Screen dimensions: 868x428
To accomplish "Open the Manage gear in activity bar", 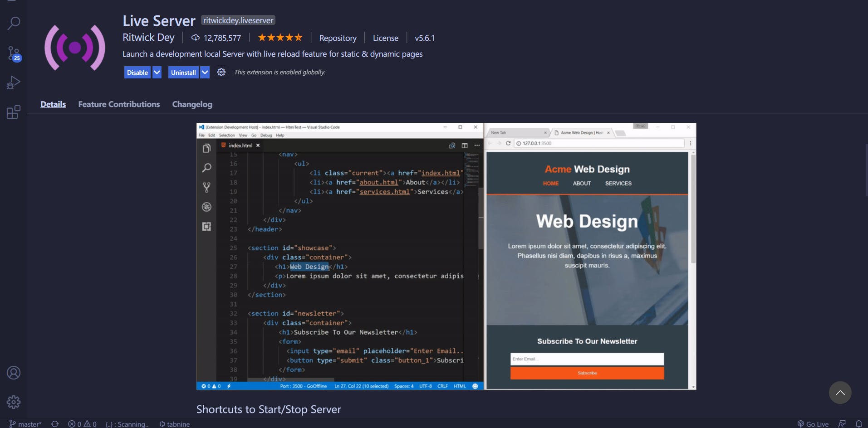I will [x=14, y=402].
